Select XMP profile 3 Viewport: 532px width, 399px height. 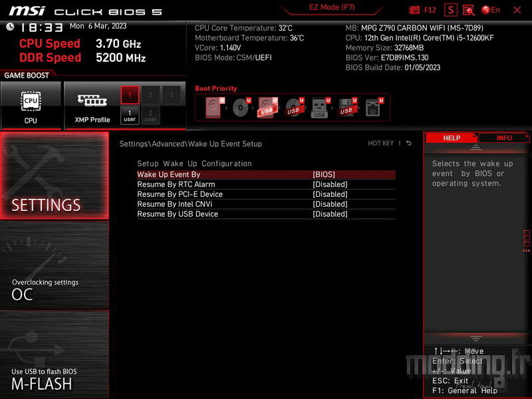(x=172, y=95)
